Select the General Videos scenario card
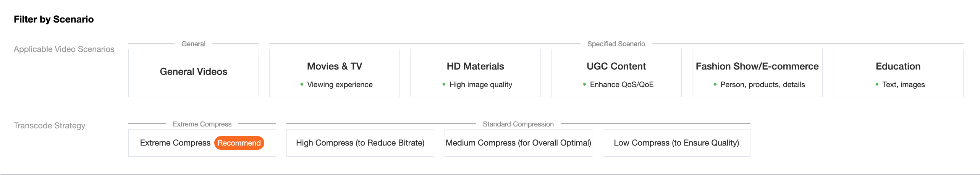Image resolution: width=980 pixels, height=175 pixels. tap(193, 73)
